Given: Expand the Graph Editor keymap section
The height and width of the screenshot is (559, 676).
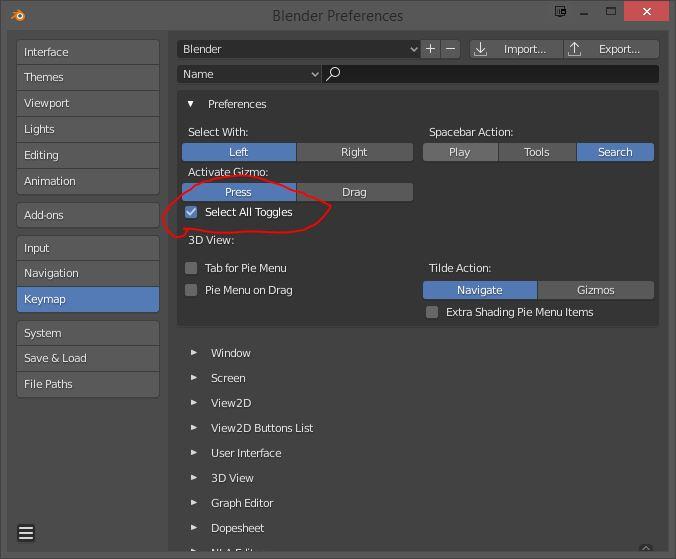Looking at the screenshot, I should 194,503.
